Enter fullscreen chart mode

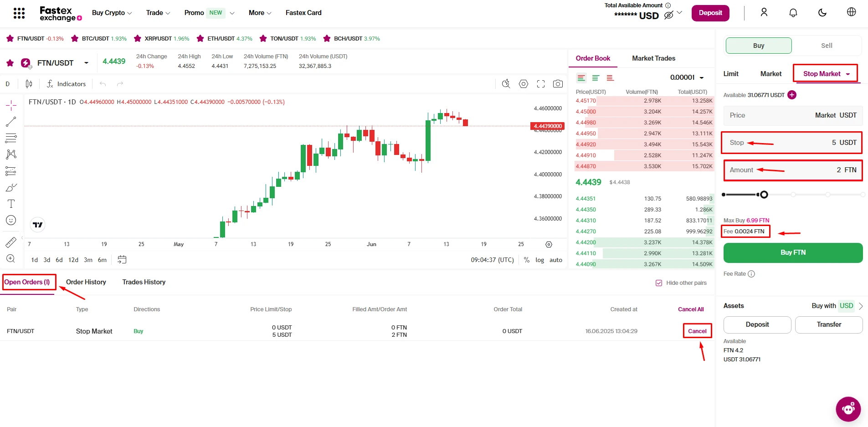541,84
